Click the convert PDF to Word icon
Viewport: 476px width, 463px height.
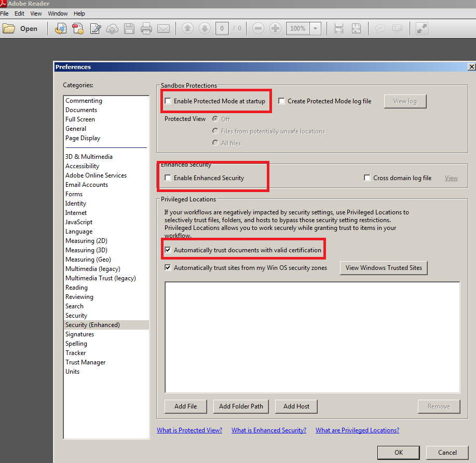coord(60,29)
